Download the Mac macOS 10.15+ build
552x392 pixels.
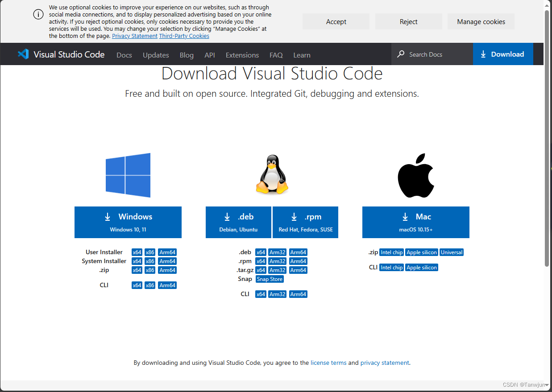click(416, 222)
